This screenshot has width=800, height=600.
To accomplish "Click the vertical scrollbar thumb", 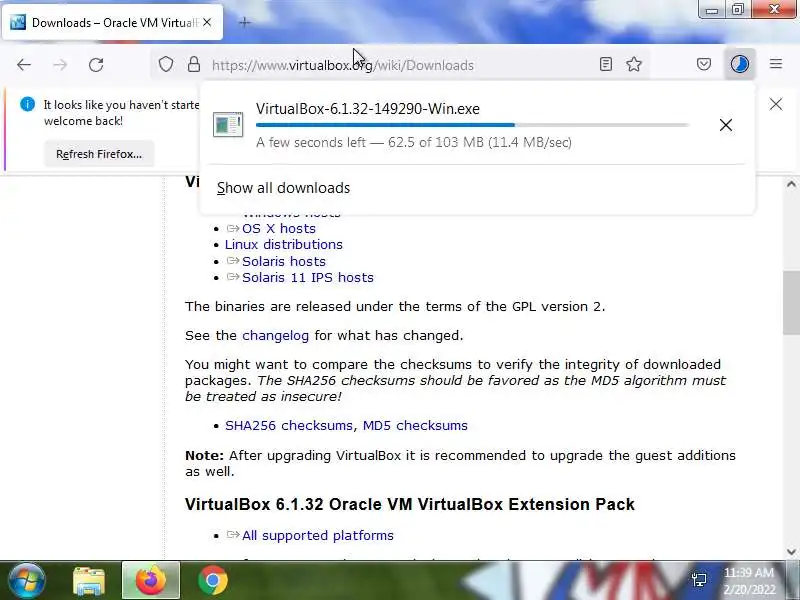I will pos(791,303).
